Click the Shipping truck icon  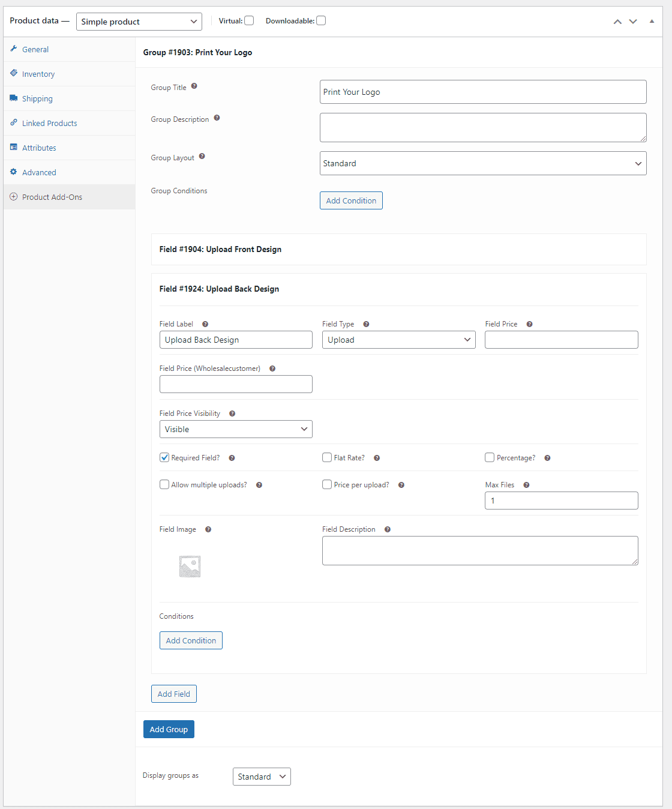pos(13,98)
